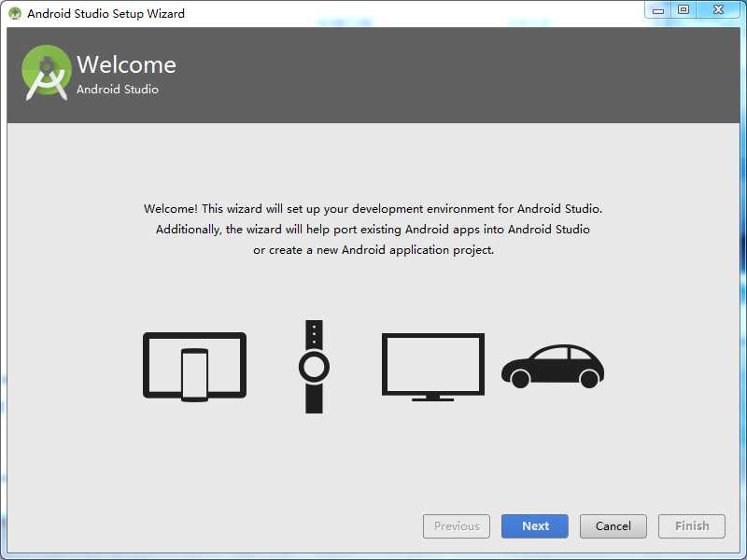
Task: Click the disabled Previous button
Action: click(457, 525)
